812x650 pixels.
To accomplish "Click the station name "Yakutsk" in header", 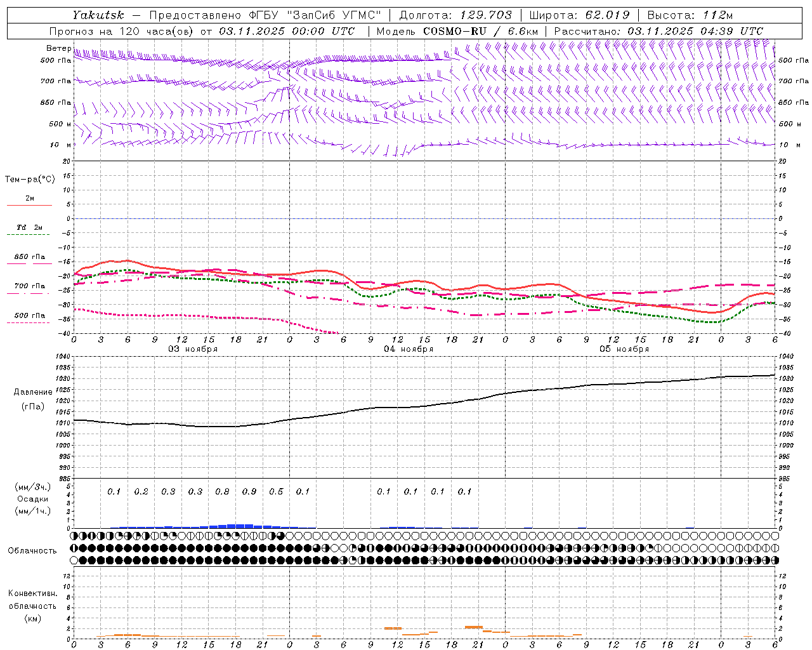I will (98, 15).
